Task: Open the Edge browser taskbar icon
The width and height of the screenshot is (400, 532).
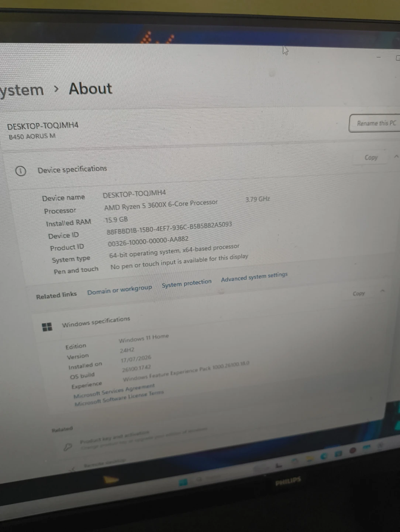Action: 324,456
